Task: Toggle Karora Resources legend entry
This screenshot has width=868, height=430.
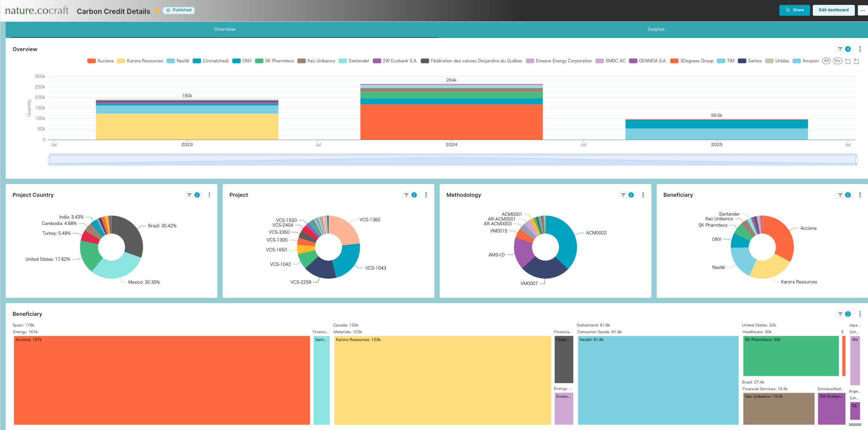Action: point(140,61)
